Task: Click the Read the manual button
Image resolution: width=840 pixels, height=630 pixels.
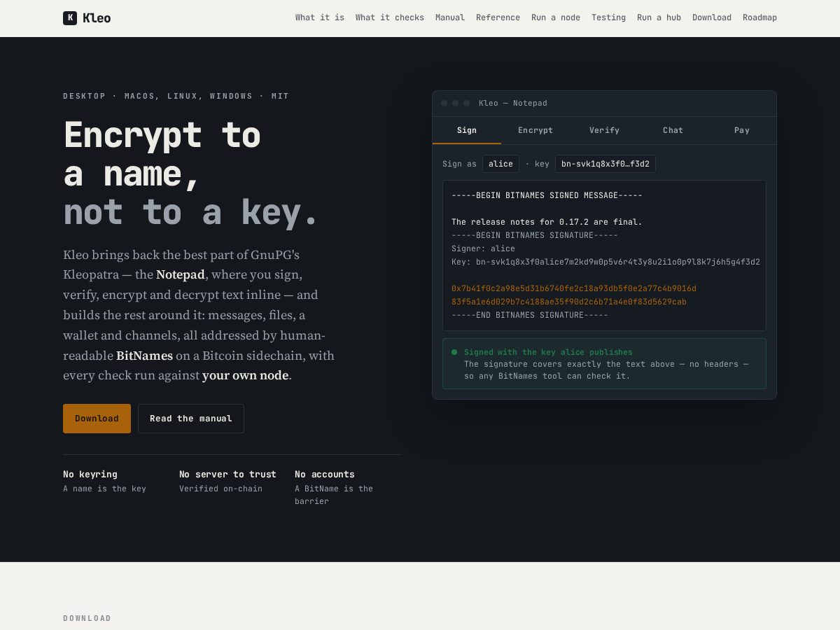Action: coord(191,419)
